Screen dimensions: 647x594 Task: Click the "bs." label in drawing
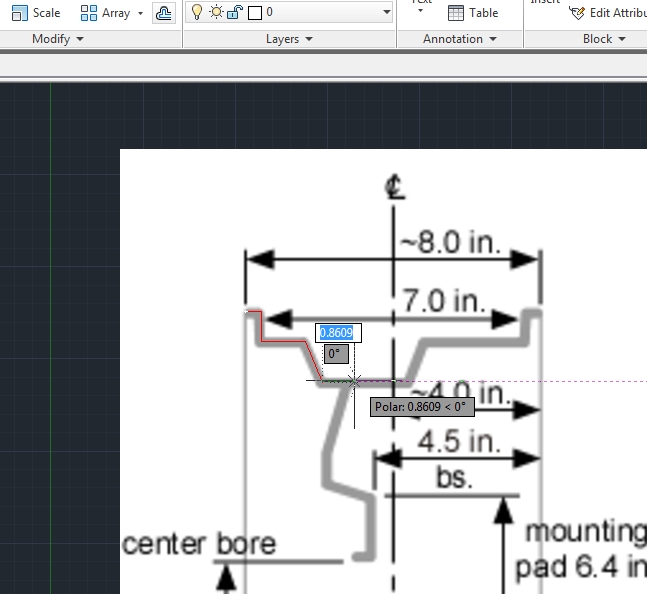pos(454,478)
